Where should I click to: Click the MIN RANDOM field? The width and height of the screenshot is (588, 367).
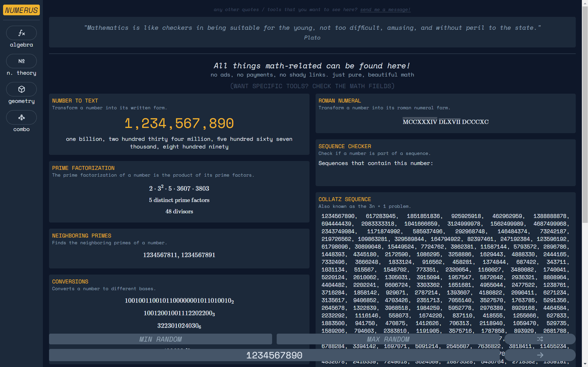pyautogui.click(x=161, y=339)
